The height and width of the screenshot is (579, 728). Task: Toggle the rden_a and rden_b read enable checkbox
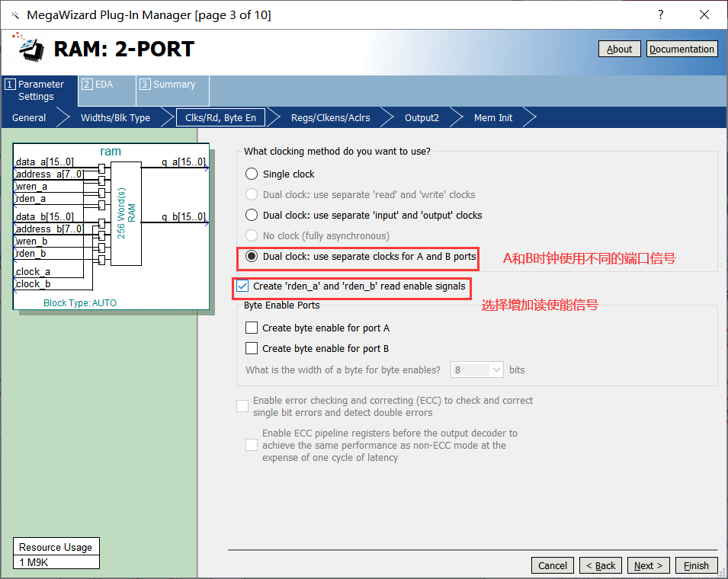[242, 286]
